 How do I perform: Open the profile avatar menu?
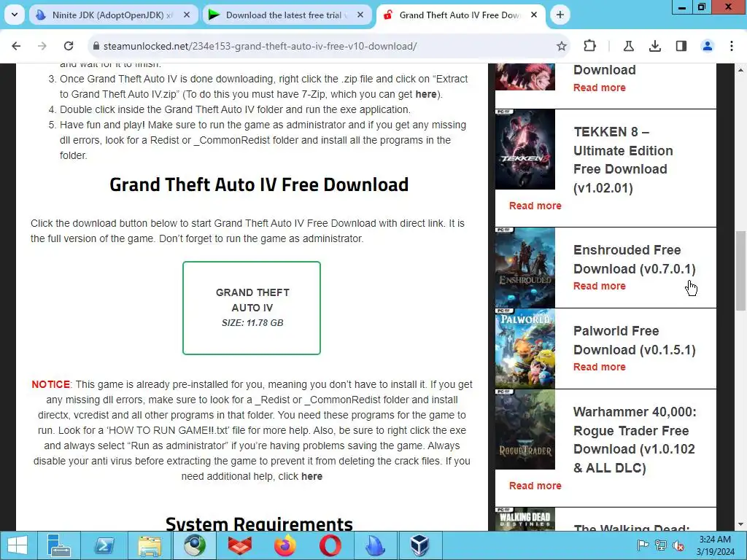click(708, 46)
